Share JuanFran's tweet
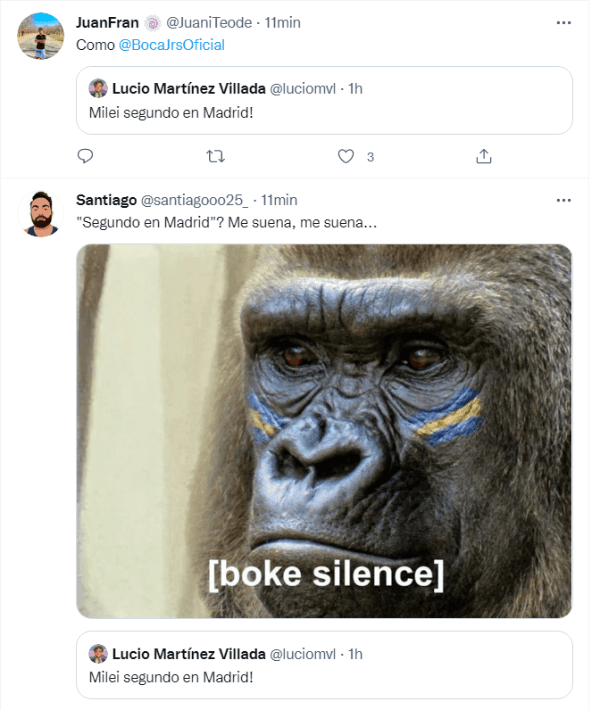 pos(483,156)
